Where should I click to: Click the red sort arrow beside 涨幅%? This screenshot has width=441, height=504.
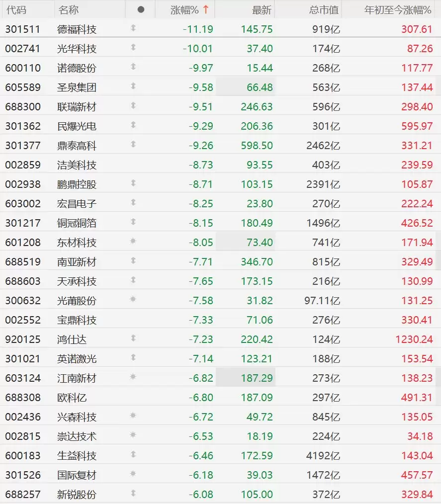pyautogui.click(x=206, y=9)
